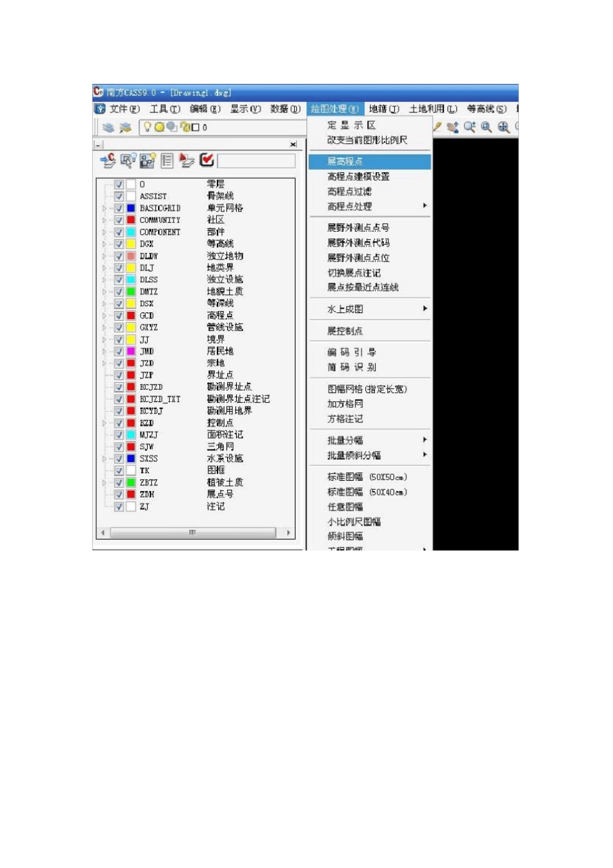Click the layer search input field
613x868 pixels.
[256, 160]
